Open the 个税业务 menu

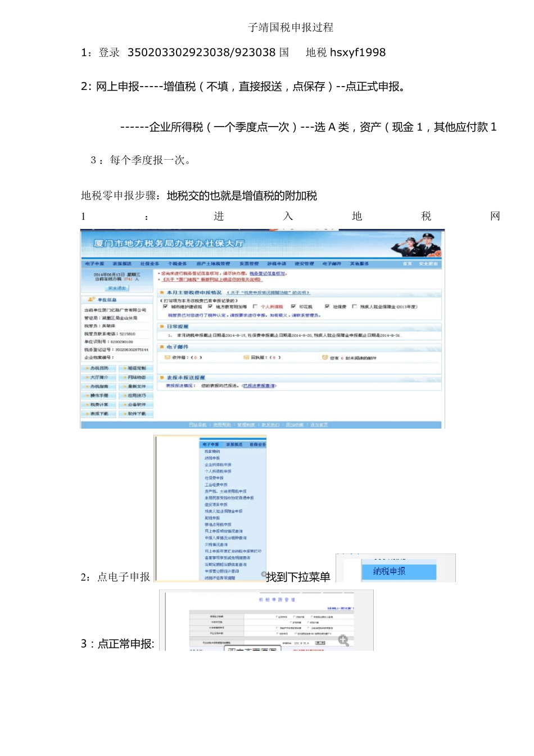click(178, 264)
